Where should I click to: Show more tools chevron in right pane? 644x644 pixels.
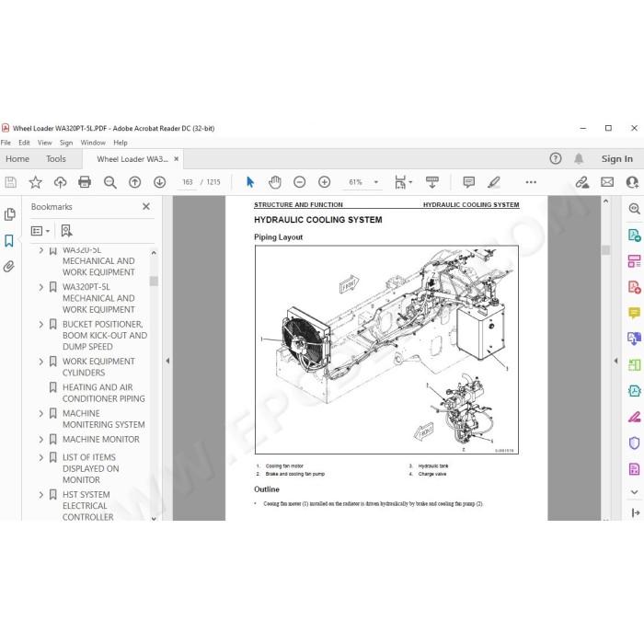click(x=634, y=492)
